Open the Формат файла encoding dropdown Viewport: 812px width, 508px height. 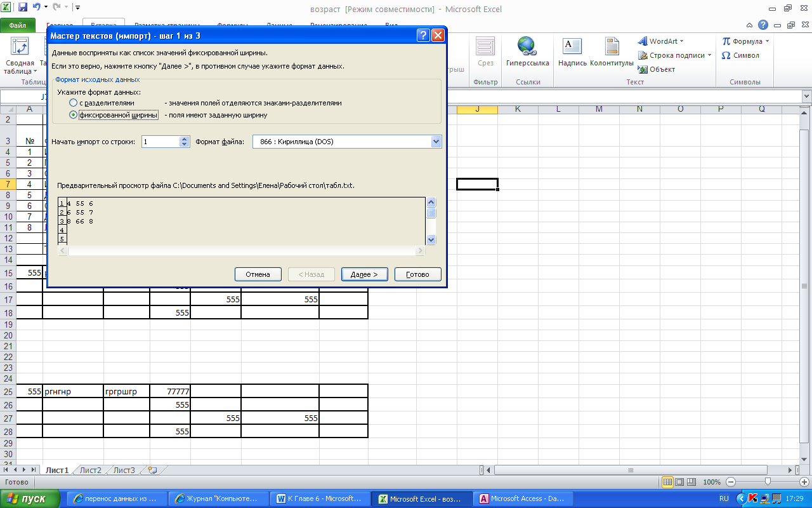pos(436,142)
